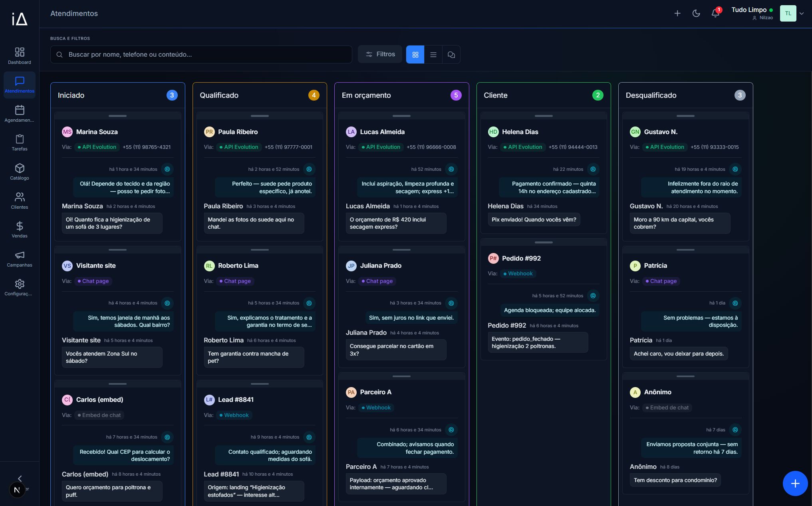This screenshot has width=812, height=506.
Task: Open the Filtros button
Action: pyautogui.click(x=380, y=54)
